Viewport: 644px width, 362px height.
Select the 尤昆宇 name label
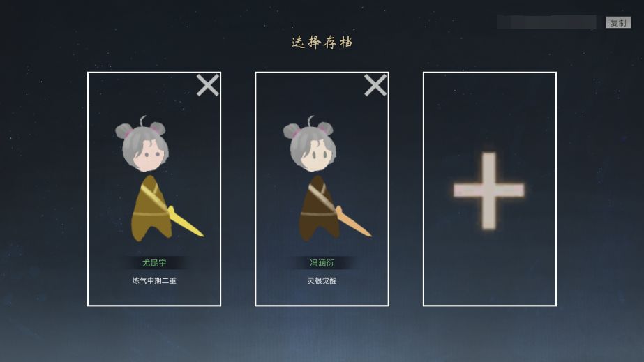(154, 263)
